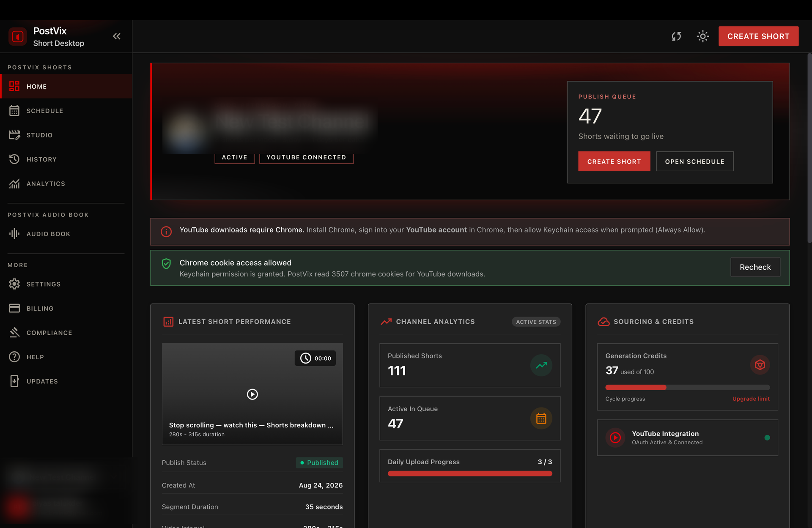The width and height of the screenshot is (812, 528).
Task: Click Sourcing & Credits cloud icon
Action: pos(604,322)
